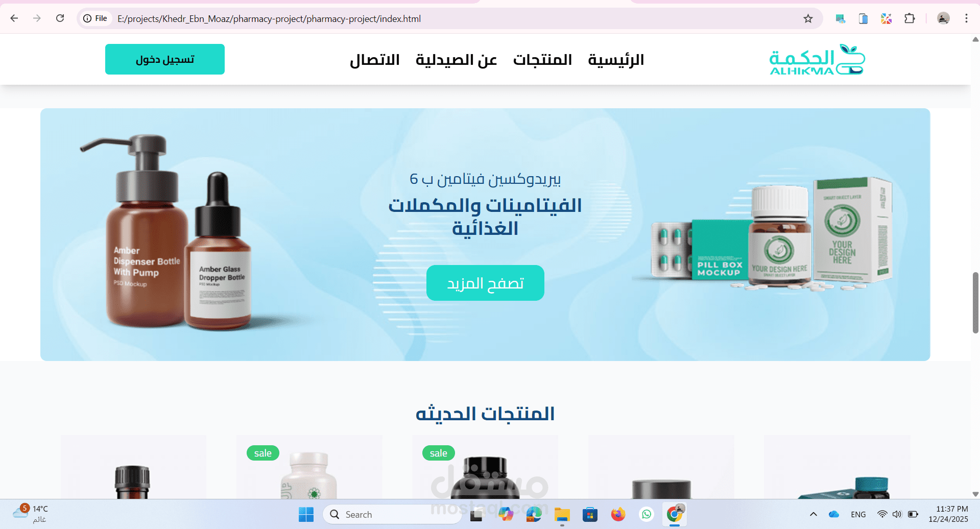Viewport: 980px width, 529px height.
Task: Open the ENG language input switcher
Action: [858, 514]
